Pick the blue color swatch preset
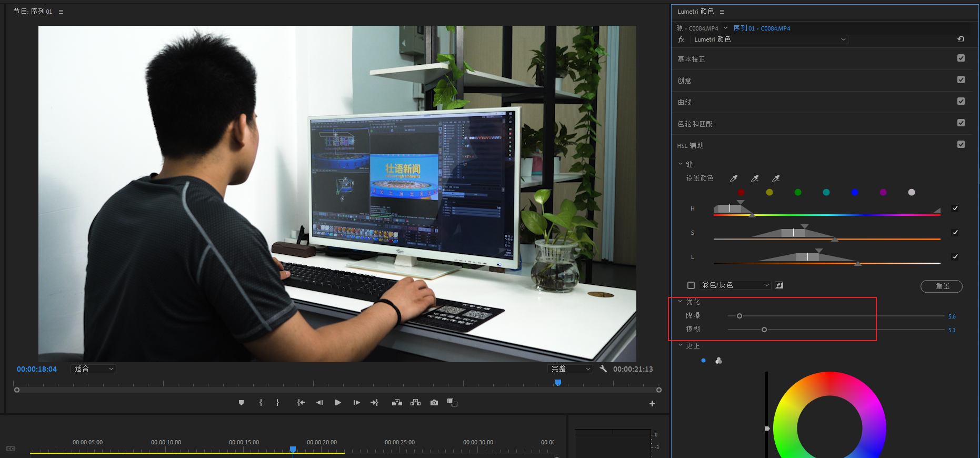Image resolution: width=980 pixels, height=458 pixels. pos(854,193)
